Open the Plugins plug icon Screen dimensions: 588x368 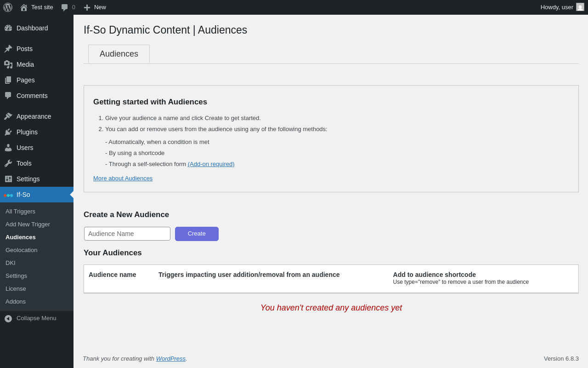pyautogui.click(x=8, y=132)
